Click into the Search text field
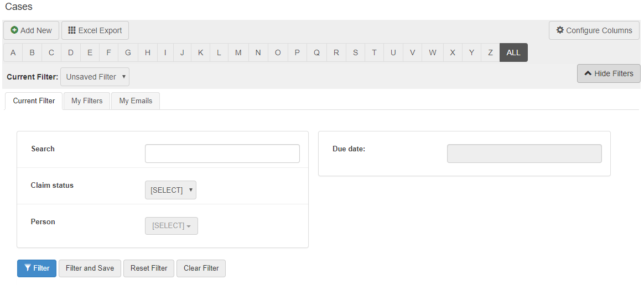Viewport: 644px width, 285px height. point(222,154)
